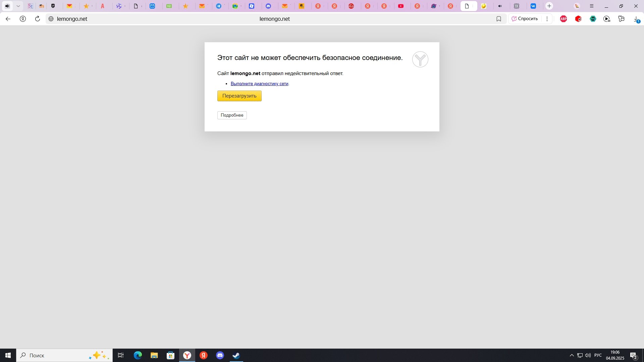The height and width of the screenshot is (362, 644).
Task: Expand the tab groups chevron dropdown
Action: [18, 6]
